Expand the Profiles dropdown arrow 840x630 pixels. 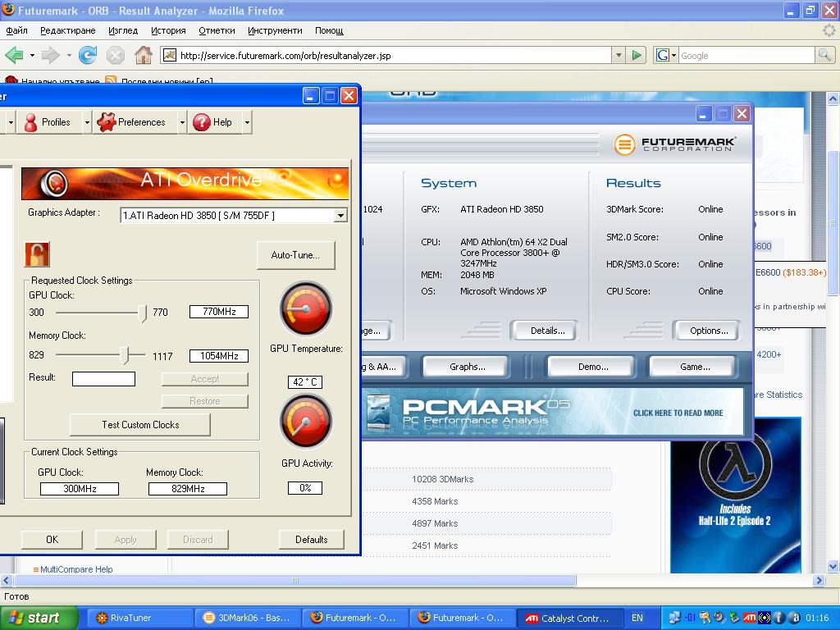[x=87, y=122]
